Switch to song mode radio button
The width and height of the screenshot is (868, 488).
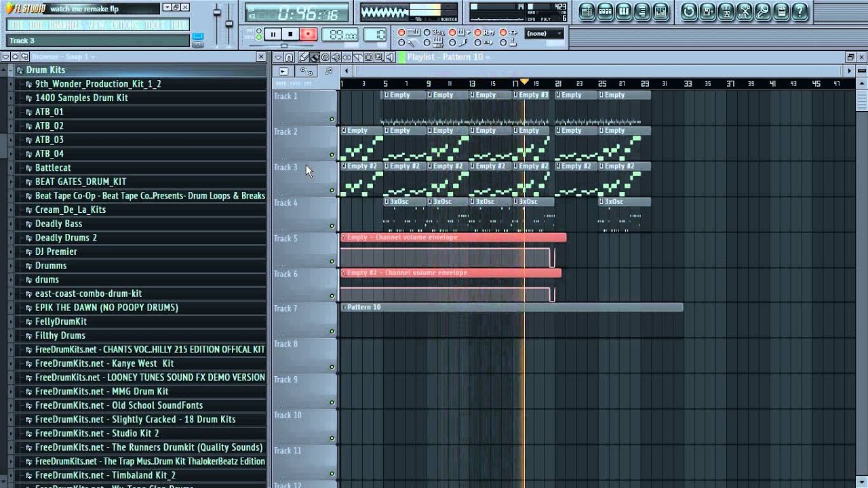click(259, 37)
